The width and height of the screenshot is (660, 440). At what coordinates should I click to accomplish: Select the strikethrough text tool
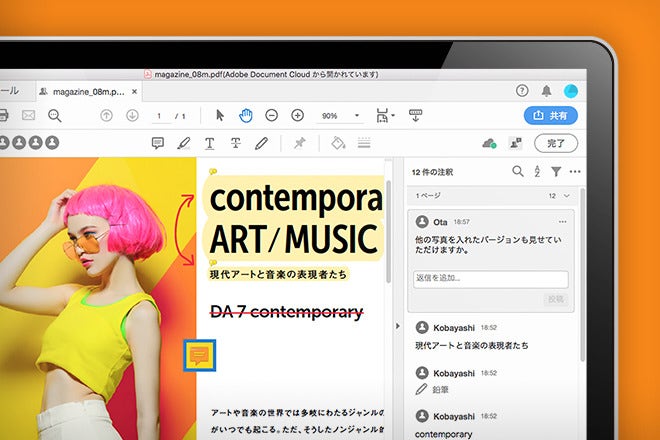236,143
